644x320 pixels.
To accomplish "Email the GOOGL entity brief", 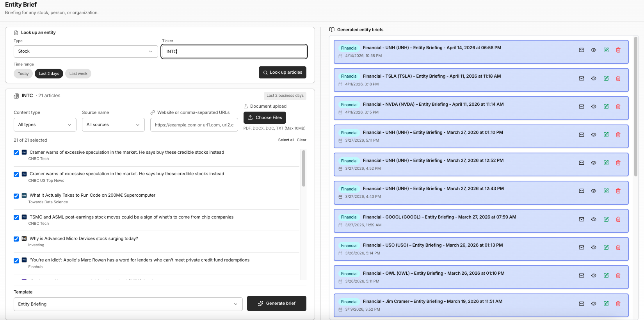I will tap(582, 219).
